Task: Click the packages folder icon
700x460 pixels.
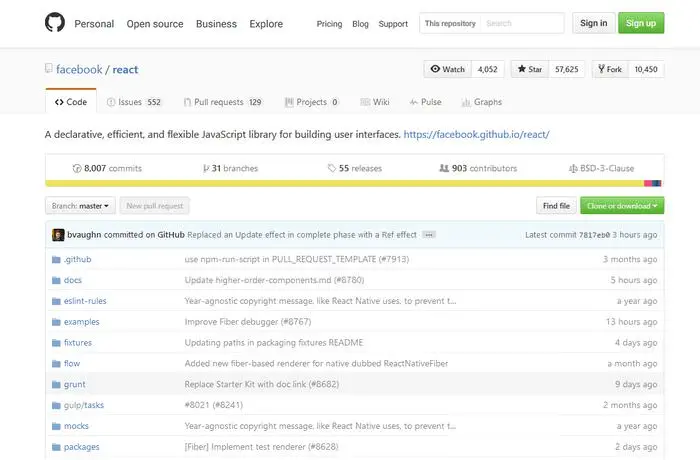Action: pyautogui.click(x=56, y=447)
